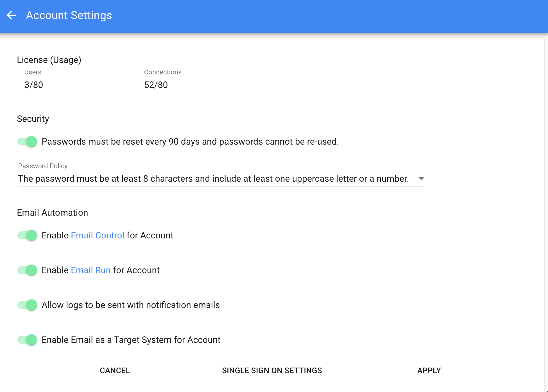The height and width of the screenshot is (392, 548).
Task: Turn off Email Run for Account switch
Action: tap(27, 270)
